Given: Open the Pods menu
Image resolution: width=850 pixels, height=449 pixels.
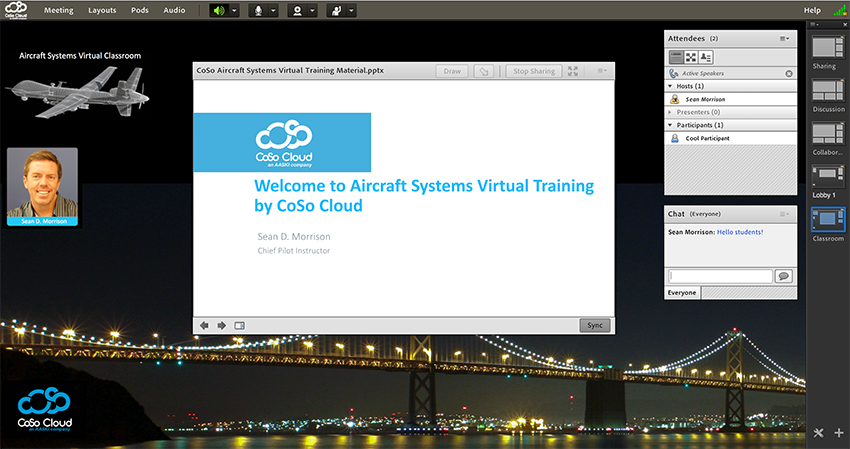Looking at the screenshot, I should [140, 10].
